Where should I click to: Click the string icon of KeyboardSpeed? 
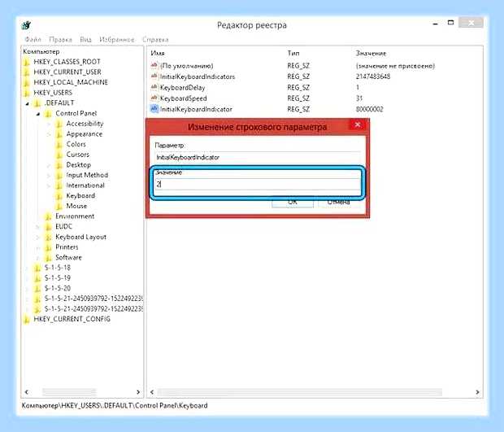(154, 98)
